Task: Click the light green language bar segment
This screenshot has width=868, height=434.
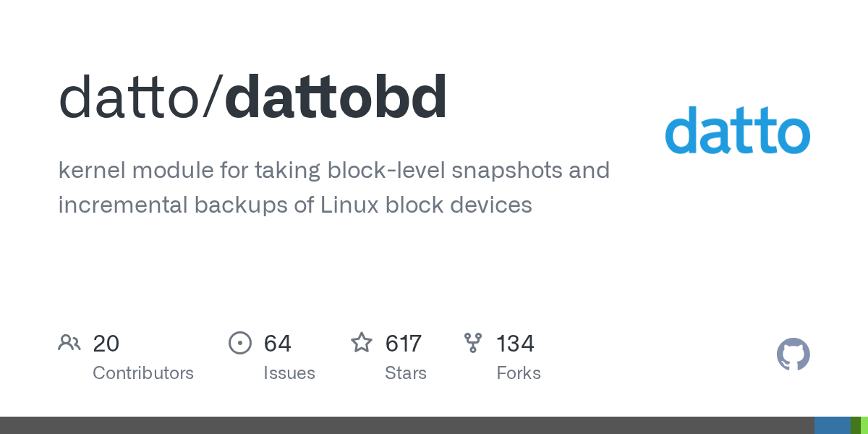Action: [x=864, y=425]
